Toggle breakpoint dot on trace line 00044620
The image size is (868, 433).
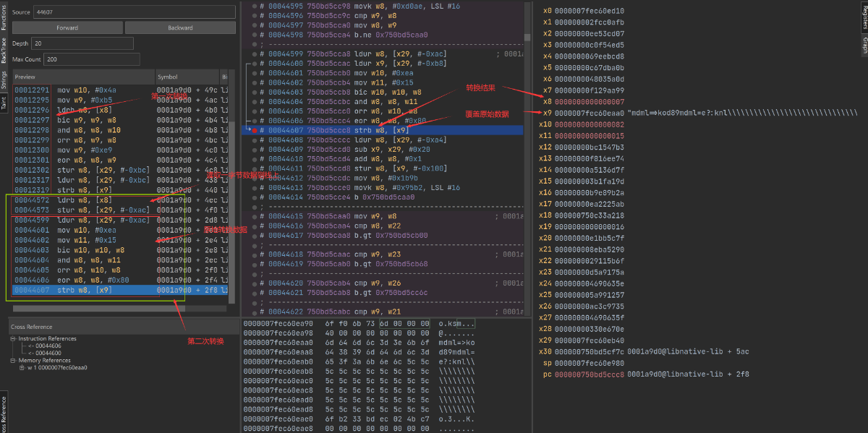tap(253, 283)
